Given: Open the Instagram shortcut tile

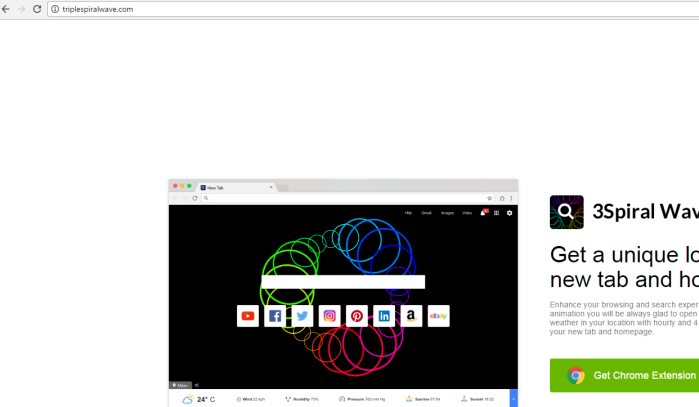Looking at the screenshot, I should pos(330,316).
